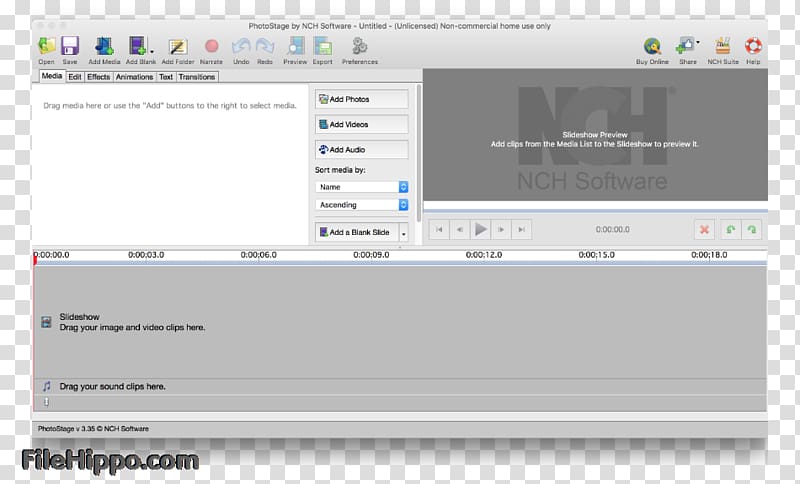Click the Add a Blank Slide button

[x=357, y=232]
